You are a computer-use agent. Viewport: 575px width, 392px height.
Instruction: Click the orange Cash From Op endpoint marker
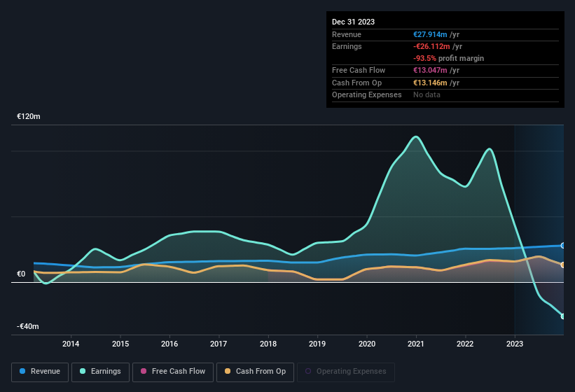562,265
